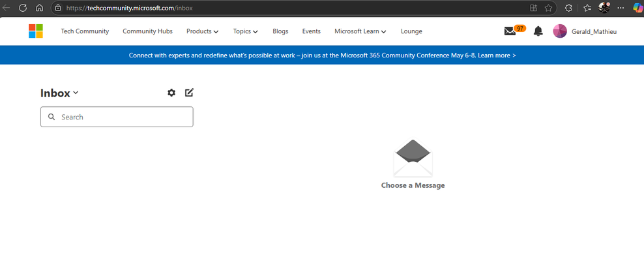644x261 pixels.
Task: Expand the Microsoft Learn menu
Action: coord(360,31)
